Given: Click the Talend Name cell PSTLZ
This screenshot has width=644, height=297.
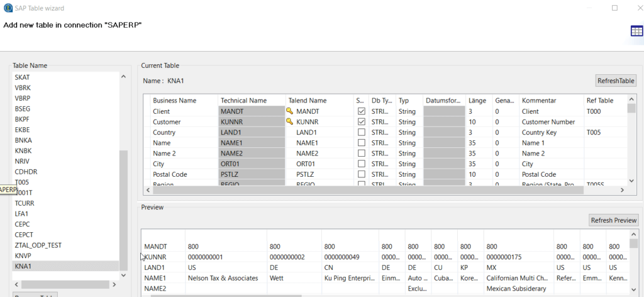Looking at the screenshot, I should [x=305, y=174].
